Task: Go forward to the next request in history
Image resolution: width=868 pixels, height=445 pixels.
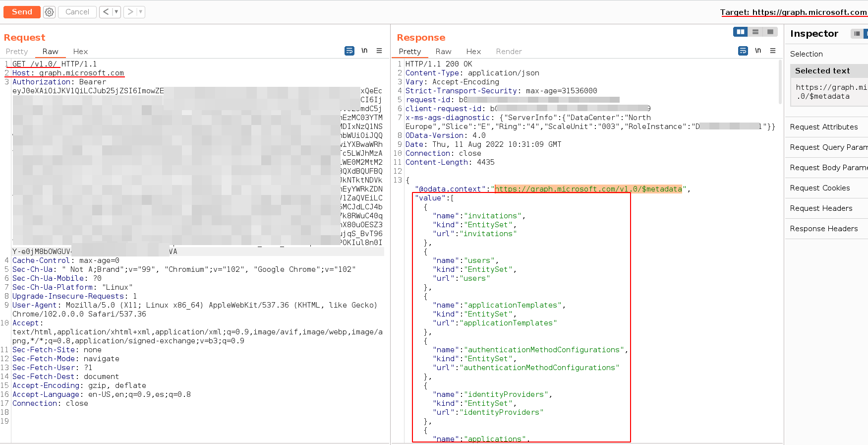Action: point(130,12)
